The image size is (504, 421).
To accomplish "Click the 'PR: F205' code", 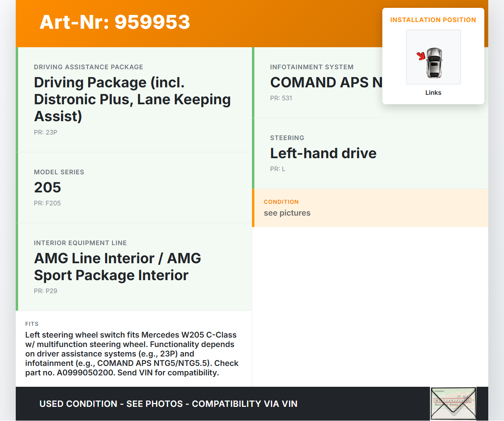I will point(47,203).
